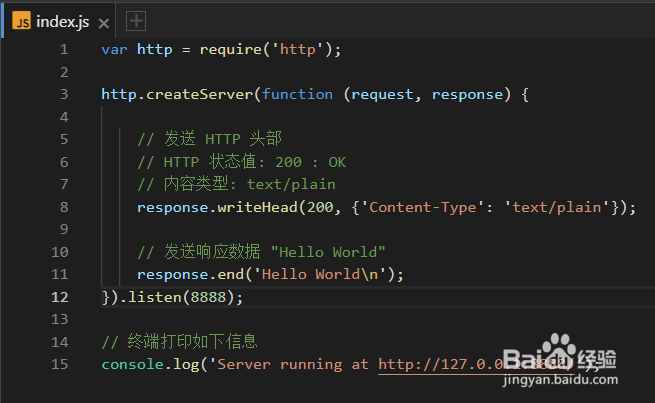Open the http://127.0.0 link on line 15

point(476,365)
